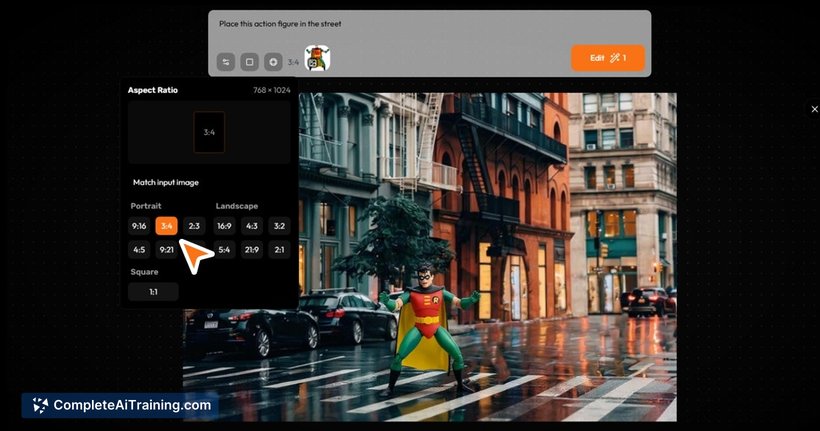The image size is (820, 431).
Task: Click the Landscape section heading
Action: pos(237,206)
